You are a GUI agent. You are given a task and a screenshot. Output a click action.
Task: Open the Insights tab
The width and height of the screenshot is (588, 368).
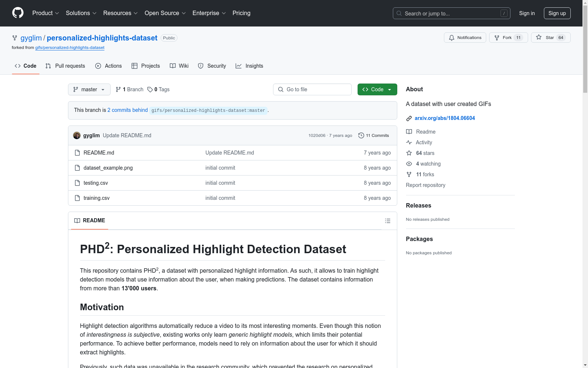pyautogui.click(x=250, y=66)
